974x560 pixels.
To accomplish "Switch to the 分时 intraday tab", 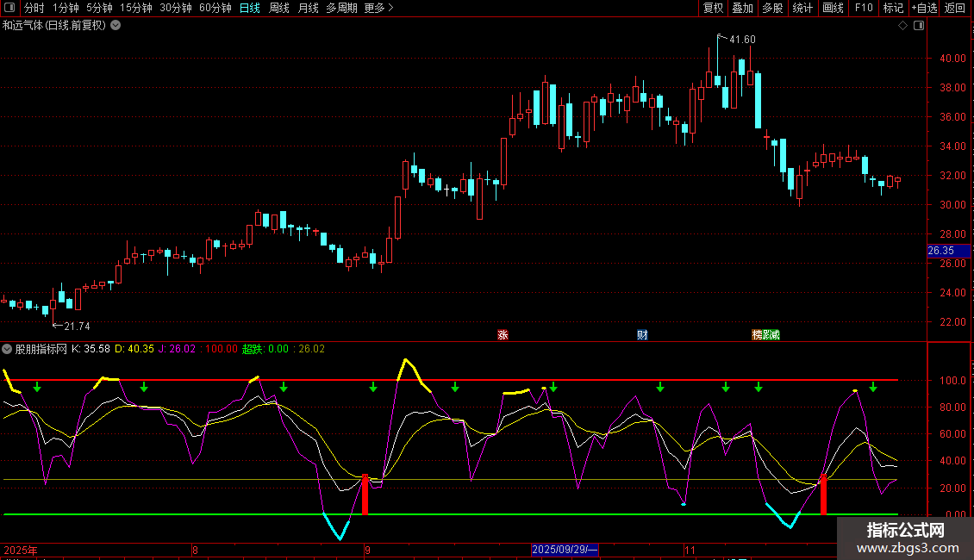I will (34, 9).
